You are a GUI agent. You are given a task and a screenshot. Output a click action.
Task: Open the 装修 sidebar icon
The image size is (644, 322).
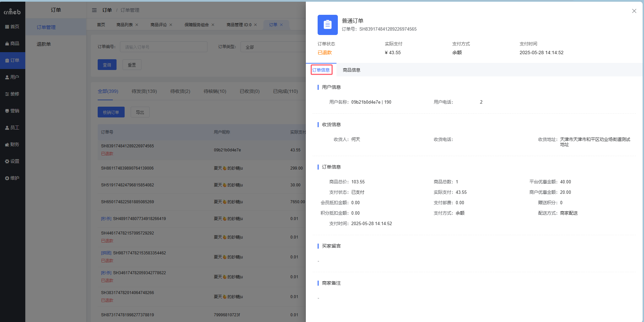pyautogui.click(x=12, y=94)
